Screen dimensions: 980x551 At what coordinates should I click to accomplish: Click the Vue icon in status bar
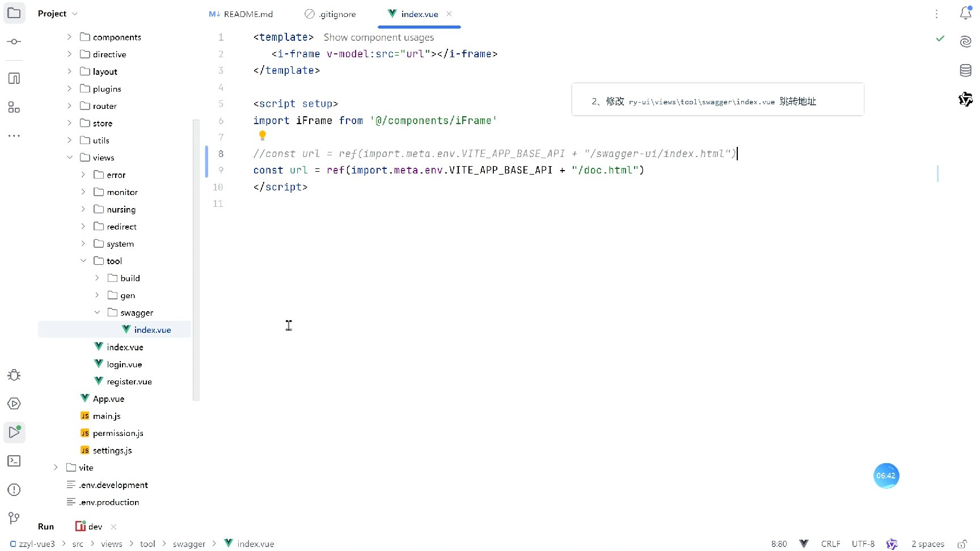coord(804,544)
